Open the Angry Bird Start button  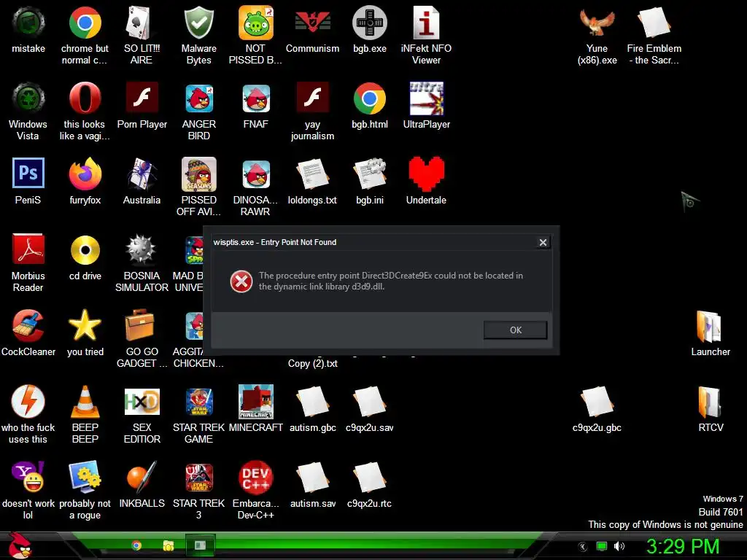[x=20, y=546]
